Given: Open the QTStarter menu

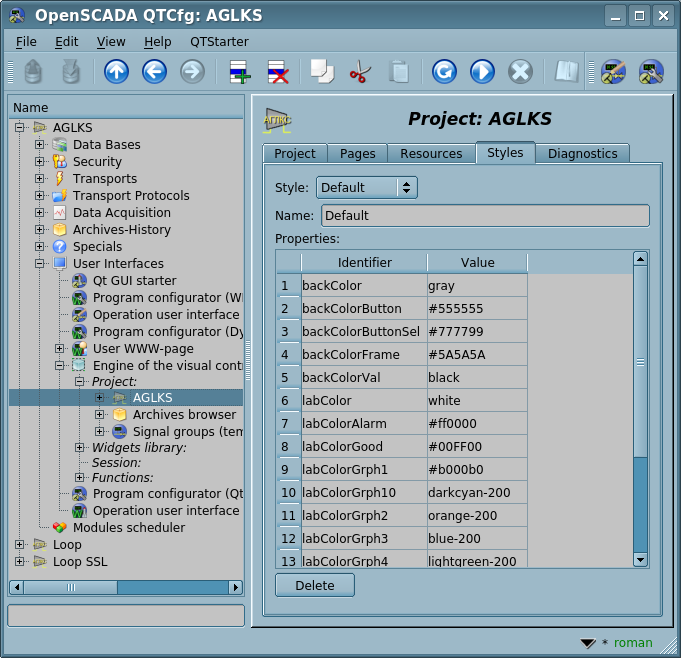Looking at the screenshot, I should [x=219, y=42].
